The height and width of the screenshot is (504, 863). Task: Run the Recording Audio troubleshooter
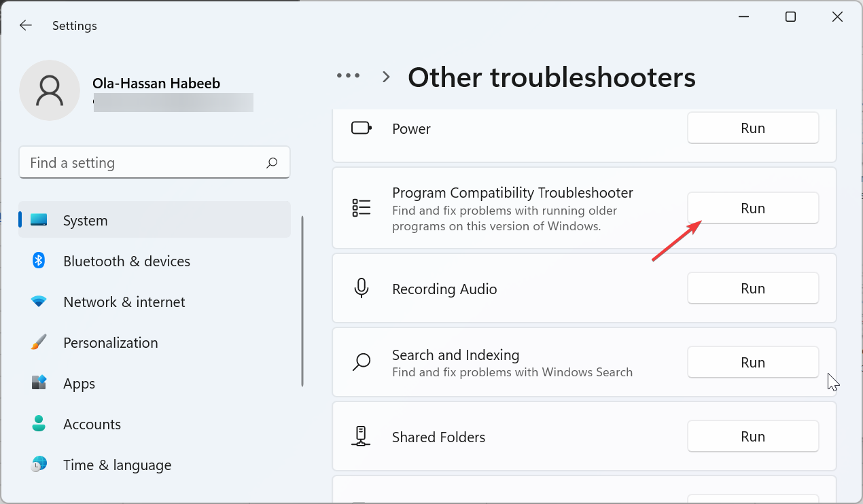point(753,289)
